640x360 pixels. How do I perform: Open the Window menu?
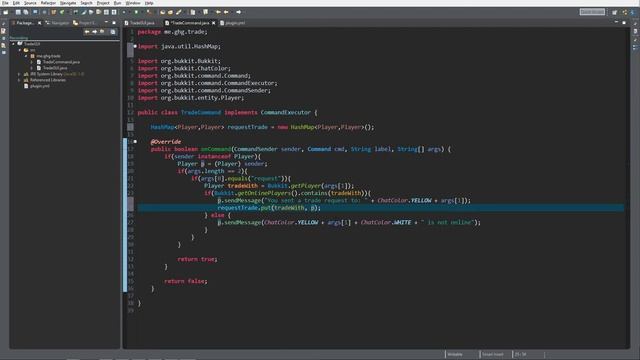coord(133,3)
